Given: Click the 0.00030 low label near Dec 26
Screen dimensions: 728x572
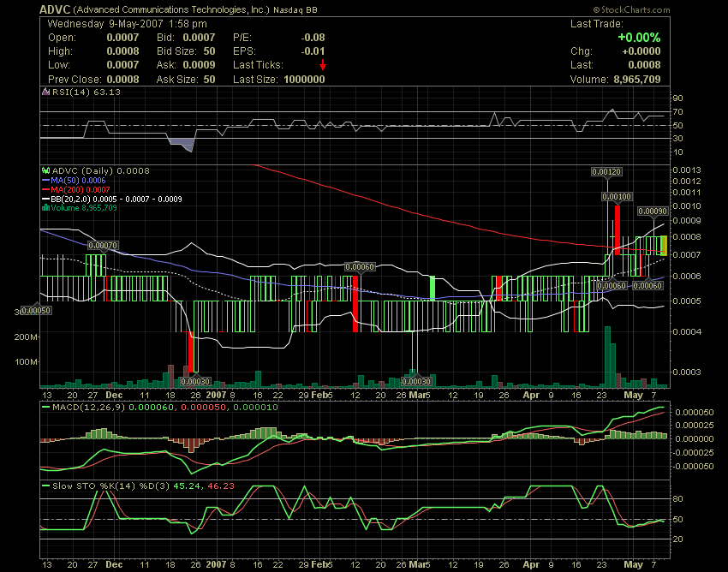Looking at the screenshot, I should click(x=195, y=381).
